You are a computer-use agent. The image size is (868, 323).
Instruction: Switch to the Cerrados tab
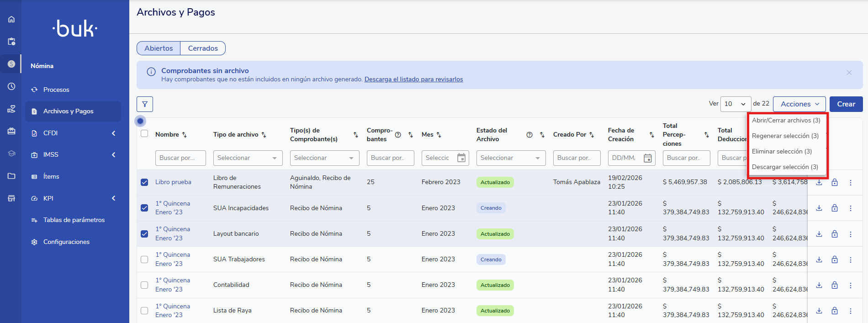click(203, 48)
